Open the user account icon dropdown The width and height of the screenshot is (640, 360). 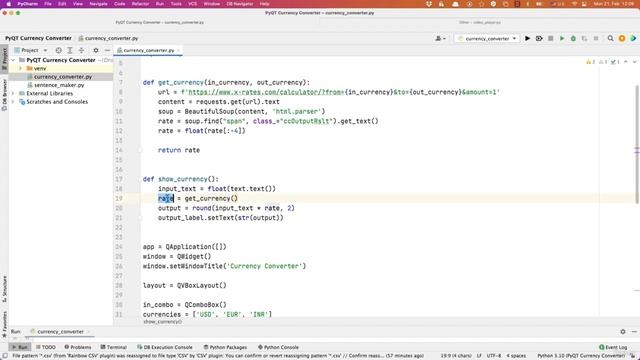click(440, 38)
